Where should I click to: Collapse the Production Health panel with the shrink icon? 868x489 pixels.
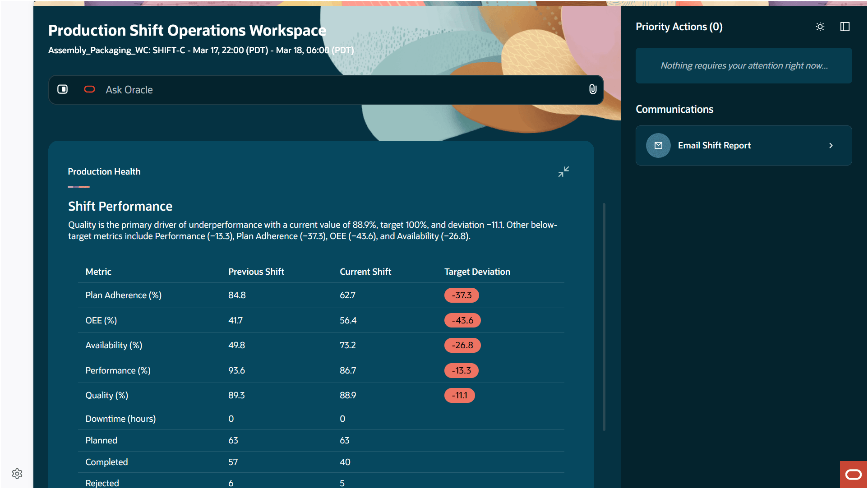(564, 171)
